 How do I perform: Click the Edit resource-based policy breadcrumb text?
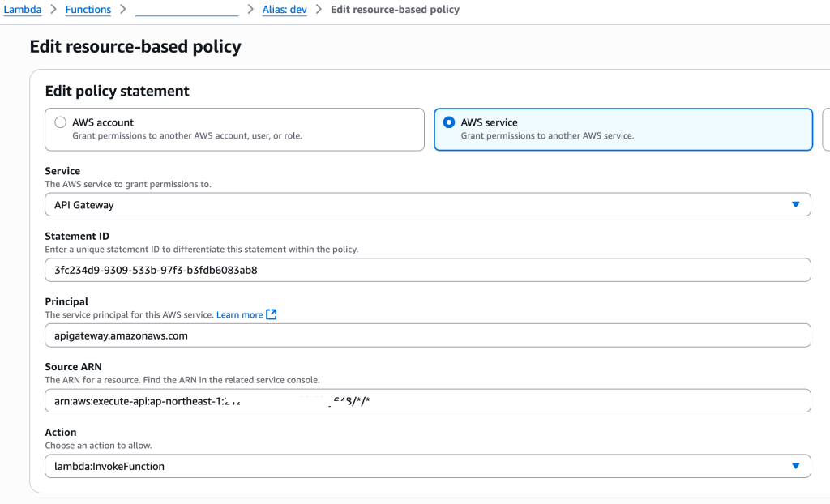point(395,10)
